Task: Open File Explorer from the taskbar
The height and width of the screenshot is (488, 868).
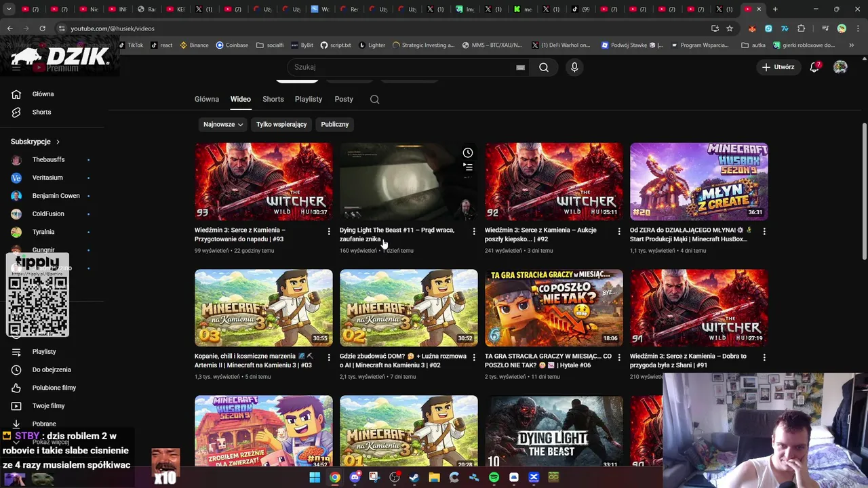Action: [x=434, y=477]
